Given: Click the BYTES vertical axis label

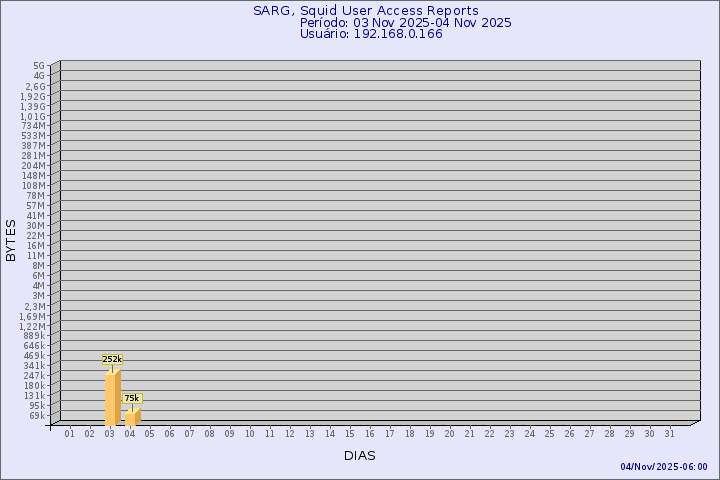Looking at the screenshot, I should (11, 240).
